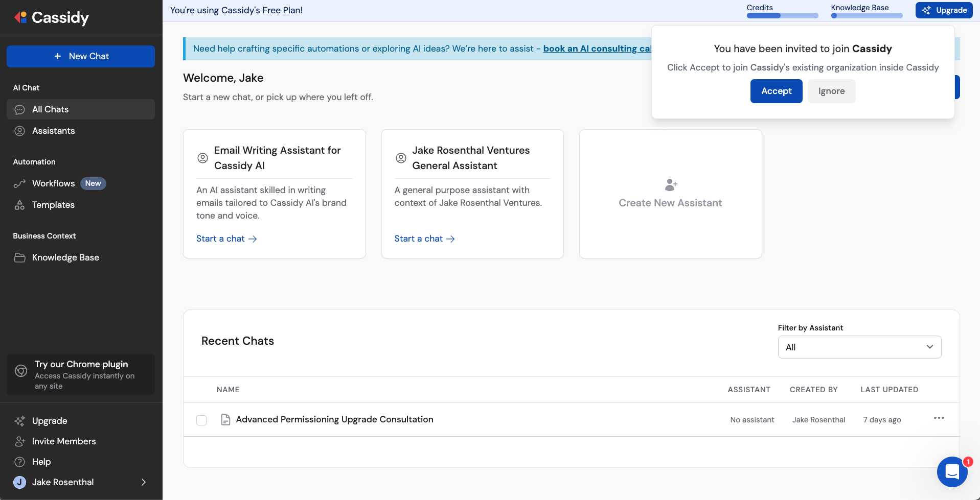
Task: Open the Advanced Permissioning Upgrade Consultation chat
Action: point(335,420)
